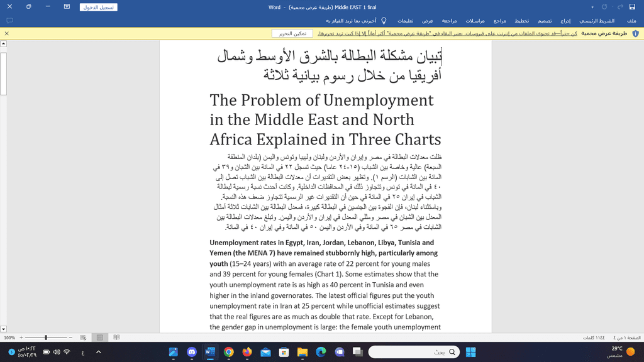This screenshot has height=362, width=644.
Task: Switch to Read Mode view icon
Action: pyautogui.click(x=116, y=337)
